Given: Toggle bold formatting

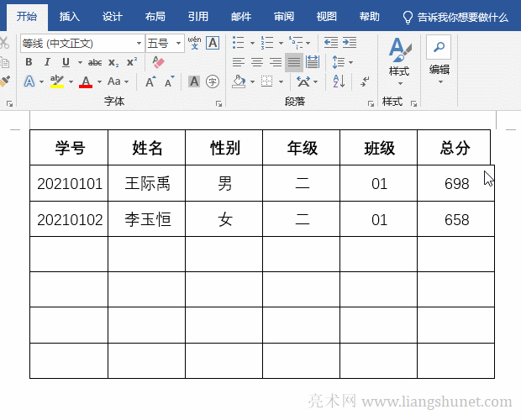Looking at the screenshot, I should (29, 62).
